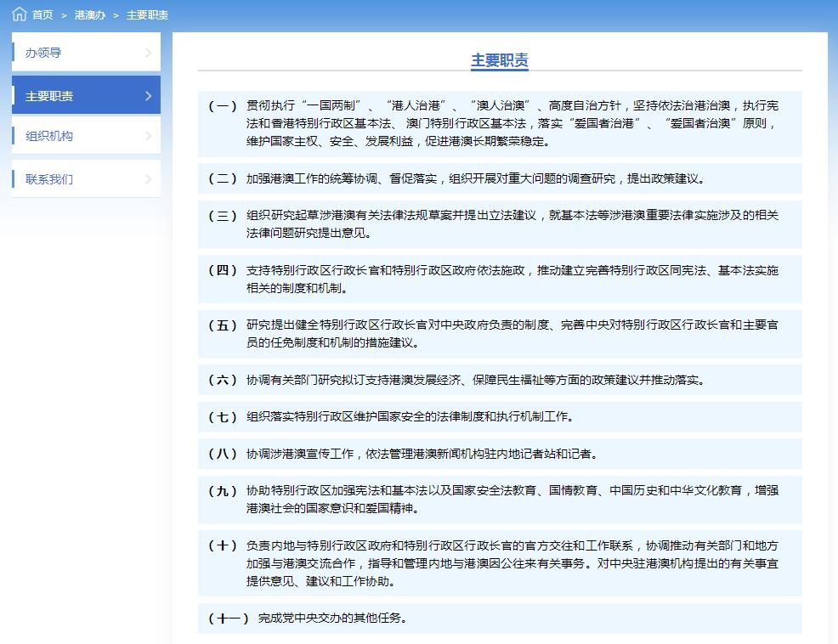Click the （七） item on 国家安全 work
The image size is (838, 644).
coord(498,417)
